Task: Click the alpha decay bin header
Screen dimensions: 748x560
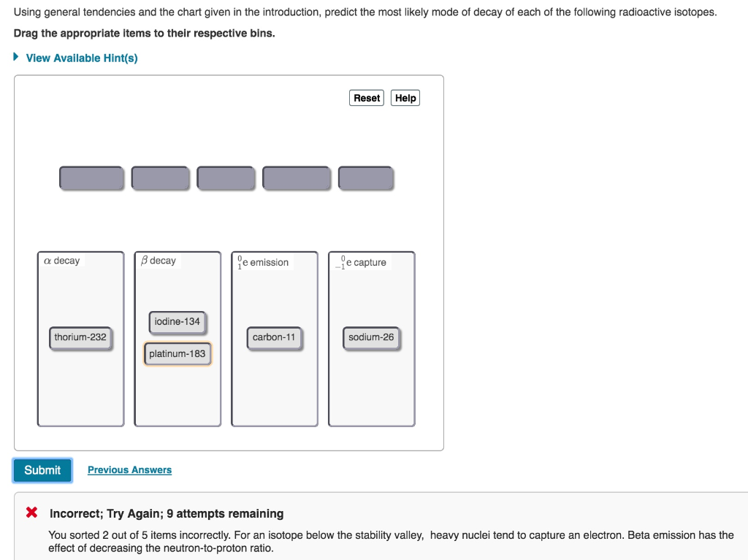Action: tap(61, 261)
